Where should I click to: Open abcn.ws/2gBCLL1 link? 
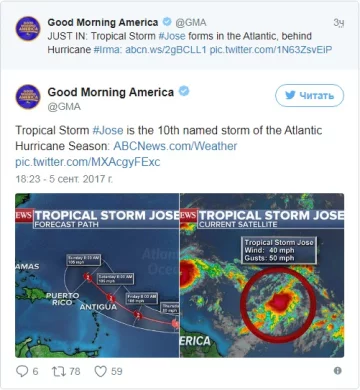click(x=166, y=50)
